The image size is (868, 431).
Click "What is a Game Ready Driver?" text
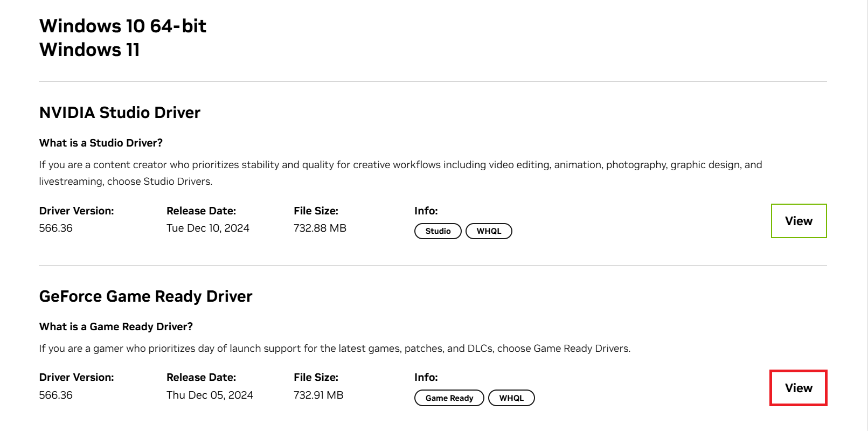coord(116,326)
